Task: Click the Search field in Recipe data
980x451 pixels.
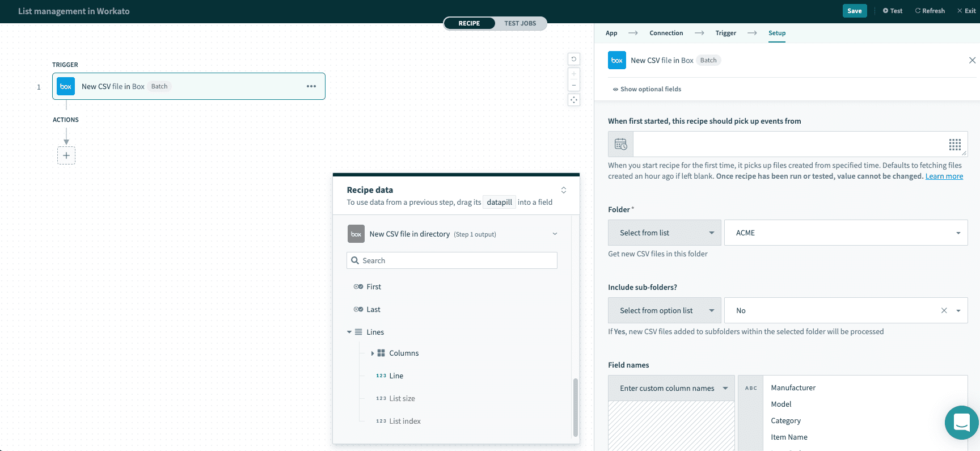Action: tap(452, 260)
